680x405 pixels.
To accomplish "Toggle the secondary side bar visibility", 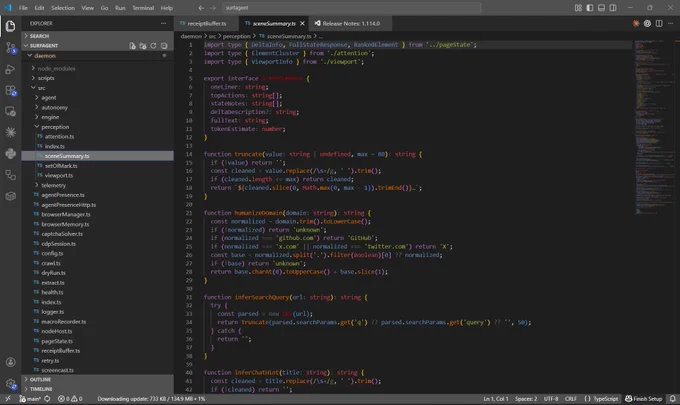I will tap(613, 8).
